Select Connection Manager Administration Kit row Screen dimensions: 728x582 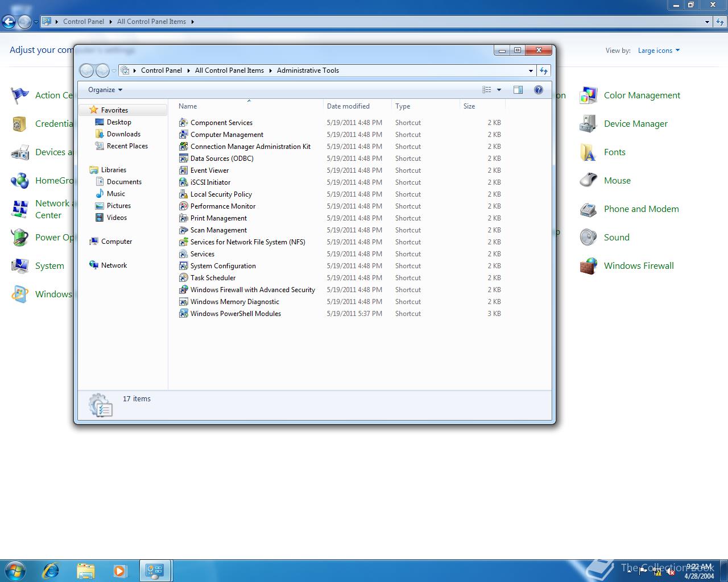(x=340, y=147)
